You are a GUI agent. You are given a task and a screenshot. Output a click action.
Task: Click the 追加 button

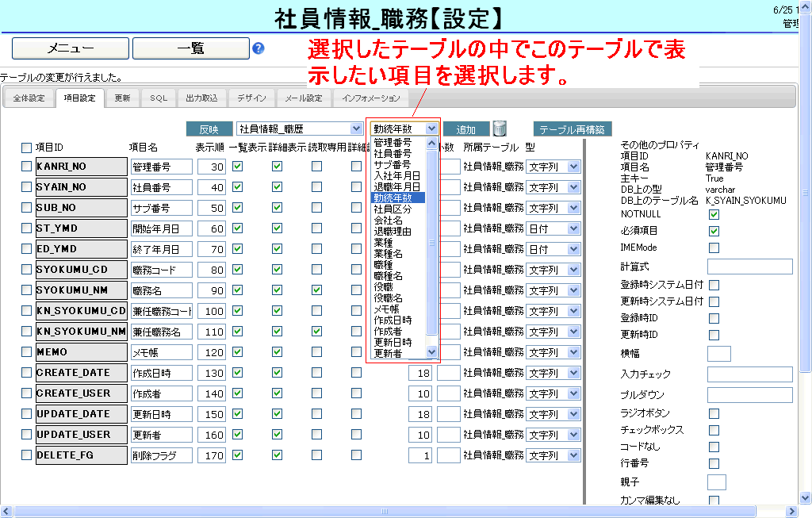click(x=466, y=129)
